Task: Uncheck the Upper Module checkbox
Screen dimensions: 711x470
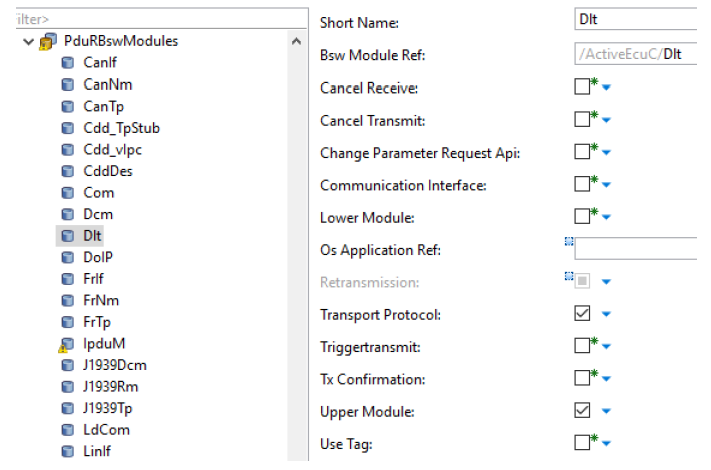Action: tap(582, 411)
